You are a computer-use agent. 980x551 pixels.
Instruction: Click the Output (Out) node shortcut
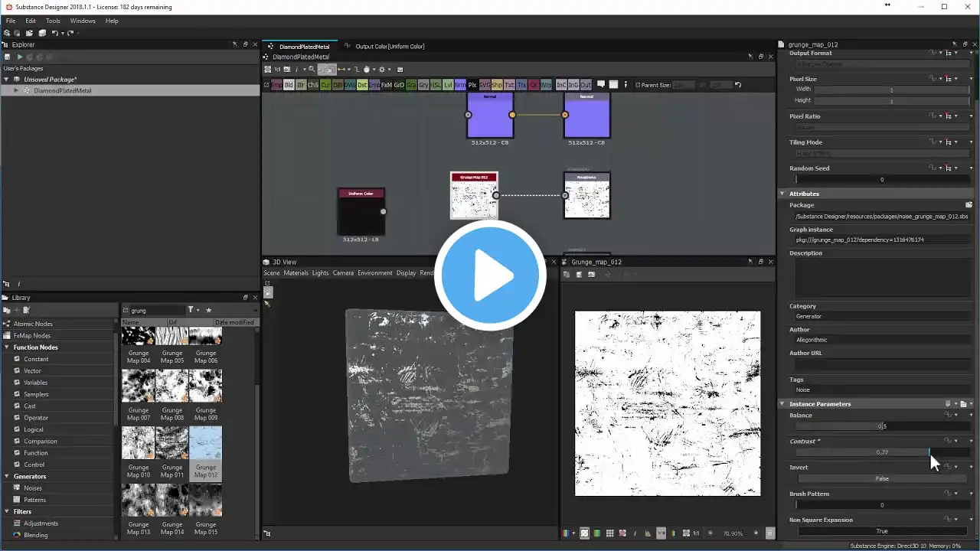pyautogui.click(x=586, y=85)
